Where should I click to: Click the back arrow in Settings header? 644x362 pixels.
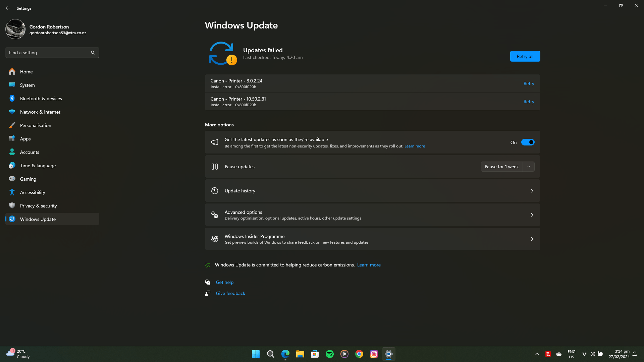pos(8,8)
